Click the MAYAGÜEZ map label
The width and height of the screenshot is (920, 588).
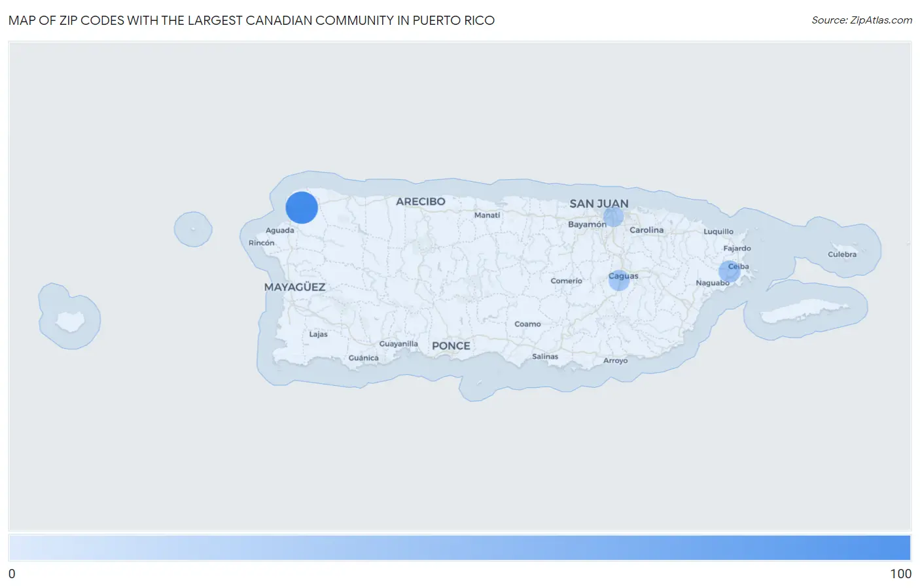pos(294,287)
